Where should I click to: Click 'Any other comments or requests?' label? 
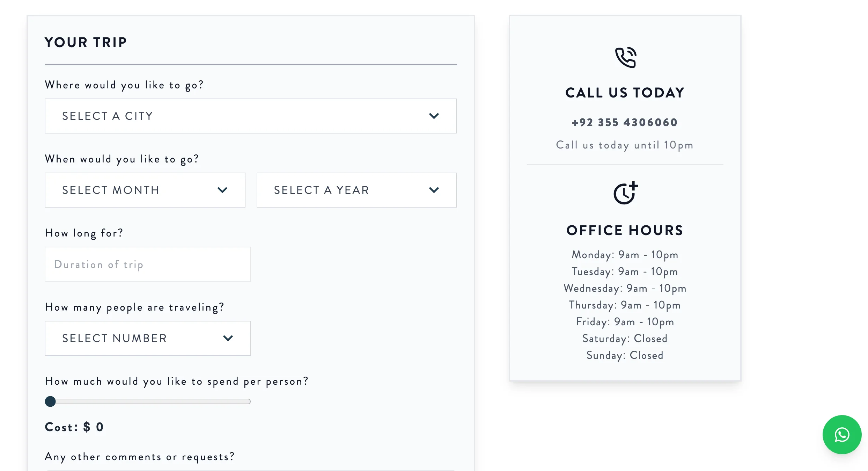tap(140, 457)
